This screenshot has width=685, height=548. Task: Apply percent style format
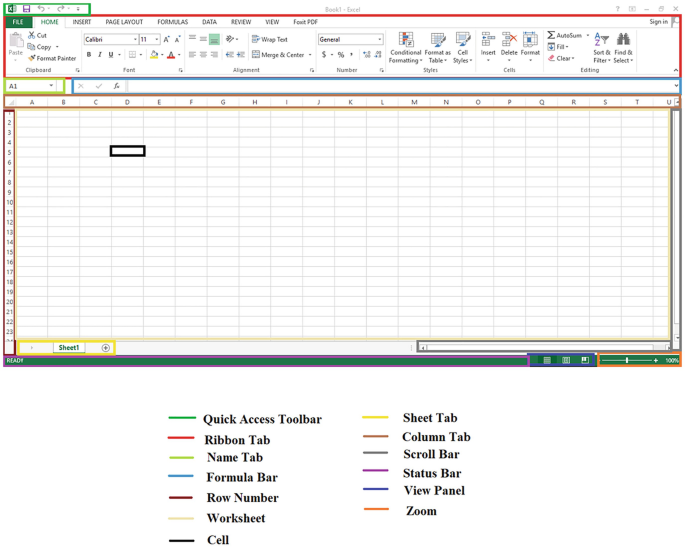click(341, 55)
